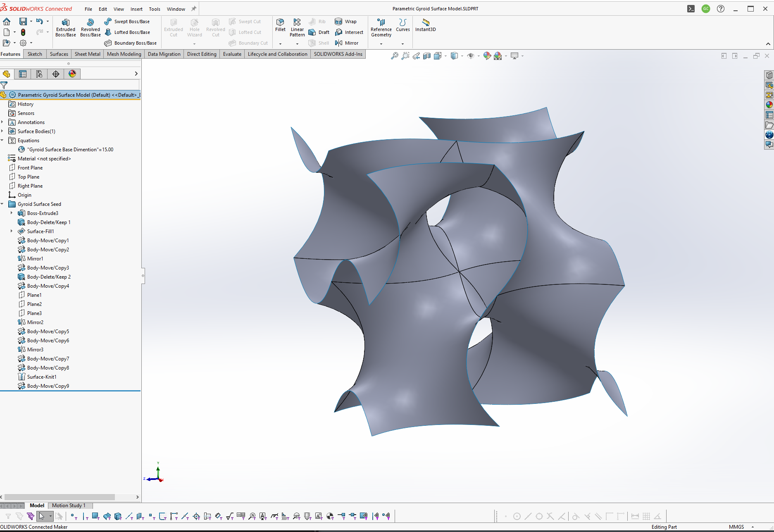
Task: Collapse the Equations tree node
Action: point(2,141)
